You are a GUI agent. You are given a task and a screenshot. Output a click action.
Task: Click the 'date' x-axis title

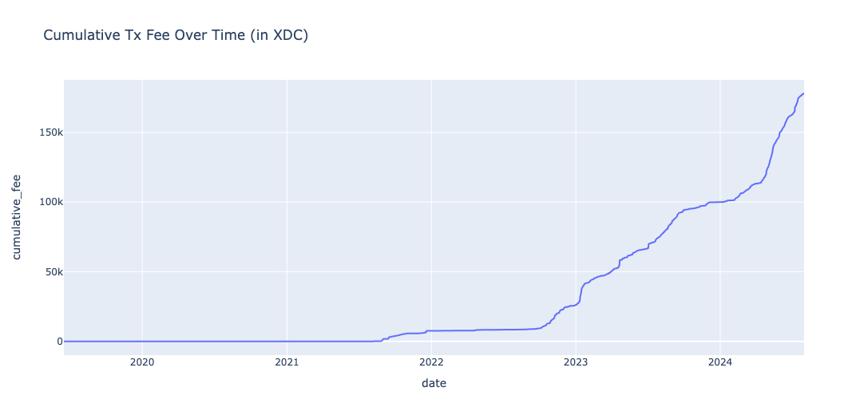(x=434, y=384)
